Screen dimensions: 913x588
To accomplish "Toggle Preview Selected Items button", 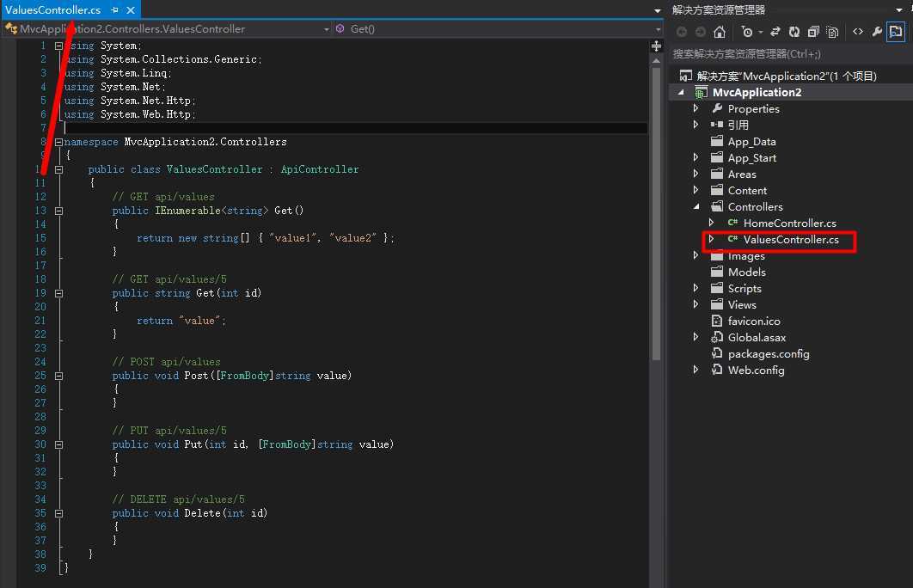I will tap(896, 32).
